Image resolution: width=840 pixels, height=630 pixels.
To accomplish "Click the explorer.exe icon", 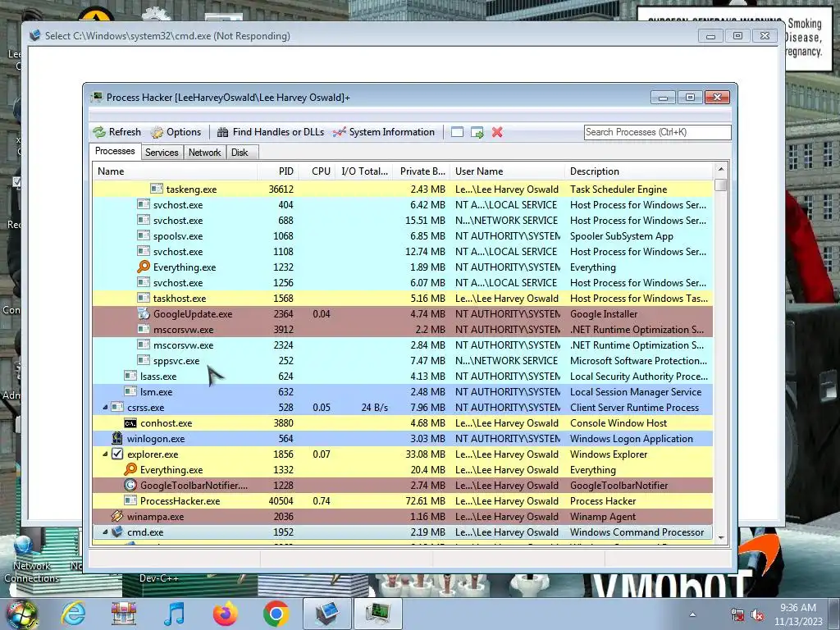I will [117, 454].
